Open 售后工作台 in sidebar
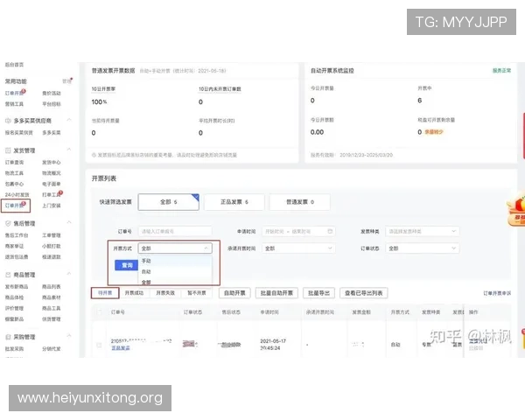The width and height of the screenshot is (525, 420). pyautogui.click(x=17, y=235)
